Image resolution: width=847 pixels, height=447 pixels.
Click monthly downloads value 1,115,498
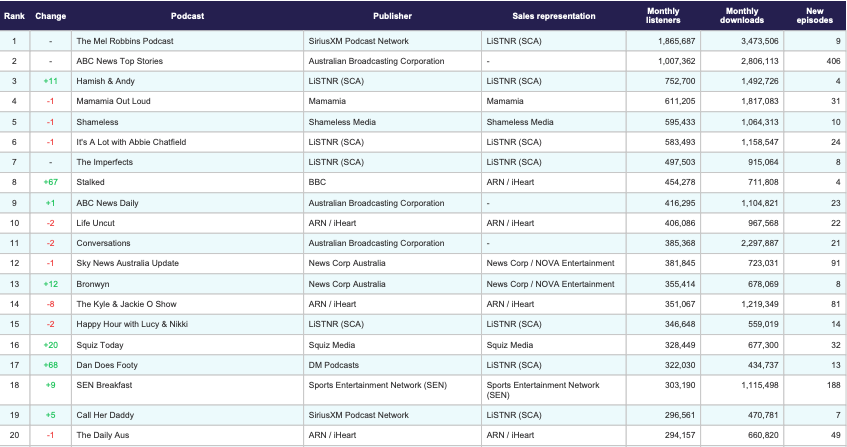click(759, 385)
